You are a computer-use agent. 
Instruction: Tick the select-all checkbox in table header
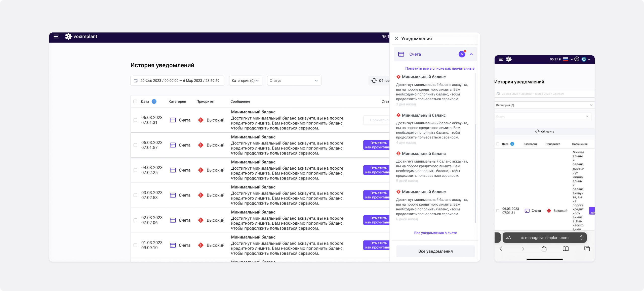pos(135,102)
